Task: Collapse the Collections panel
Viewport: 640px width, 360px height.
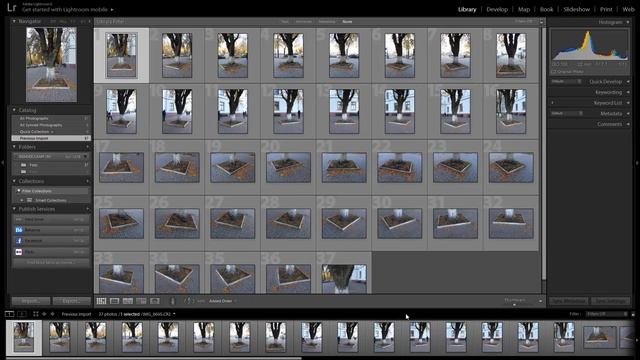Action: [x=14, y=181]
